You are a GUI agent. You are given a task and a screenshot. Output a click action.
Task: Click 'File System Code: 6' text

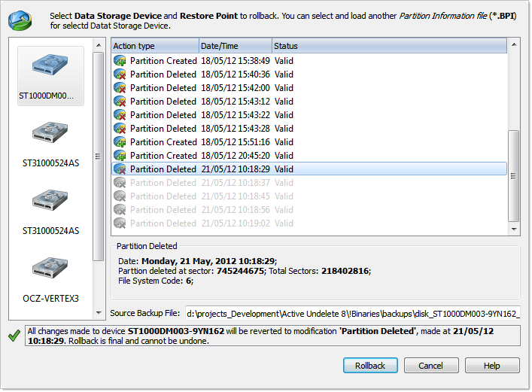[x=156, y=281]
